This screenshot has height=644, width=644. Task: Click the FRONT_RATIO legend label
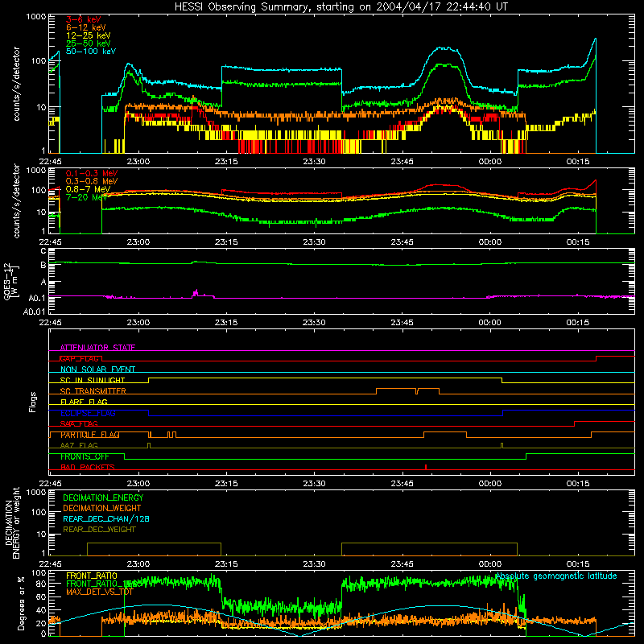pos(92,576)
